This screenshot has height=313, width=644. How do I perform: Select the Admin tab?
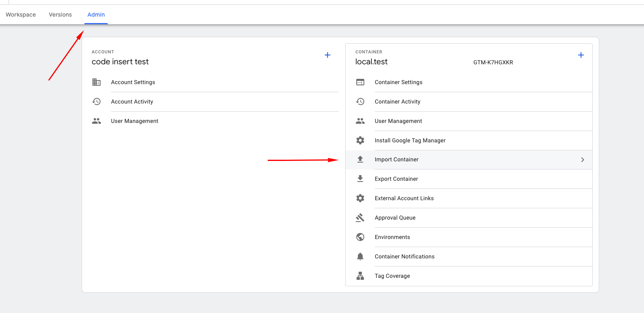click(x=96, y=15)
